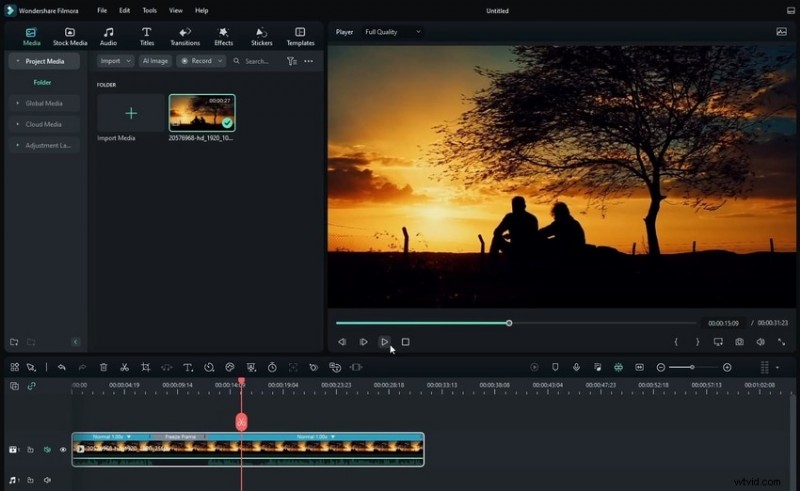Mute the audio track 1 speaker
800x491 pixels.
coord(47,480)
